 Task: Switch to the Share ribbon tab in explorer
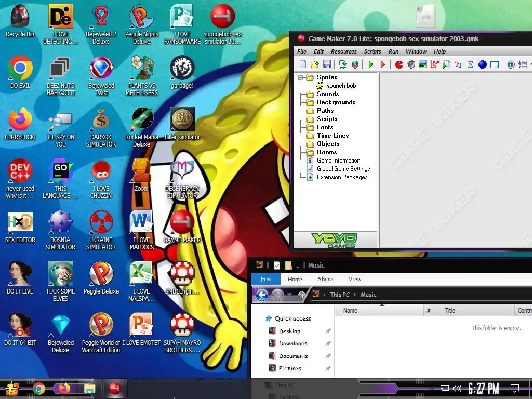[325, 279]
